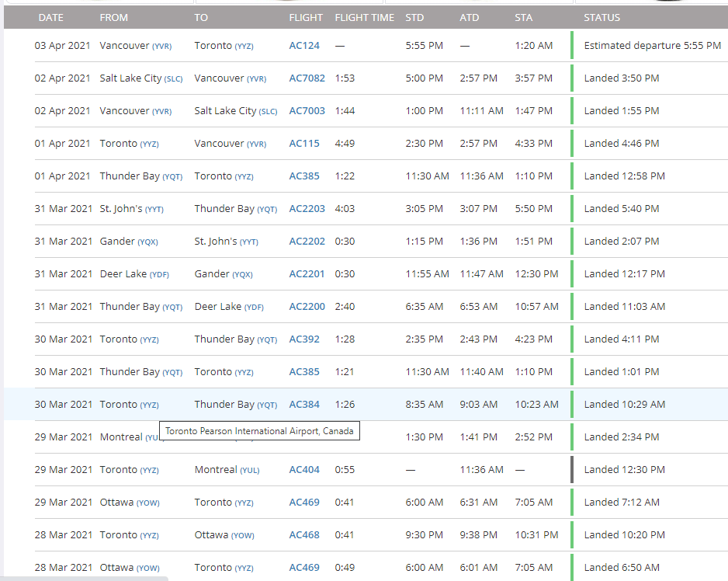Open flight AC2203 to Thunder Bay
The width and height of the screenshot is (728, 581).
point(307,209)
